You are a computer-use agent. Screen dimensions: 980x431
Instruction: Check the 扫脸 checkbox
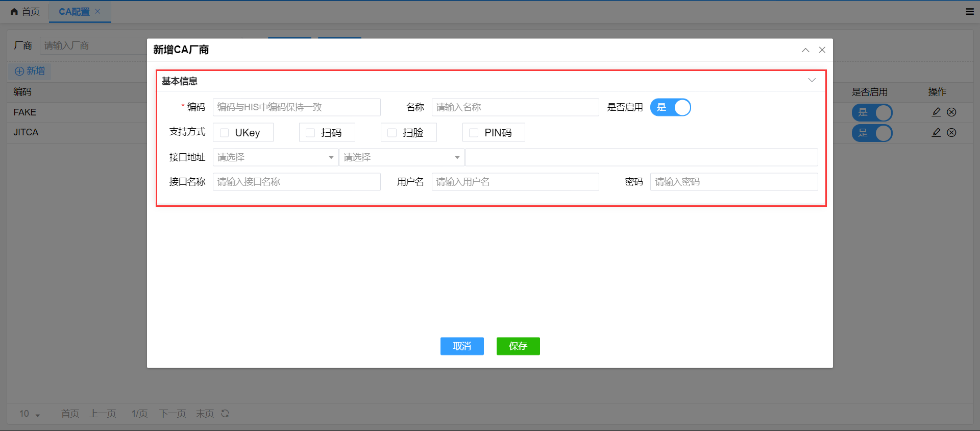(x=392, y=133)
